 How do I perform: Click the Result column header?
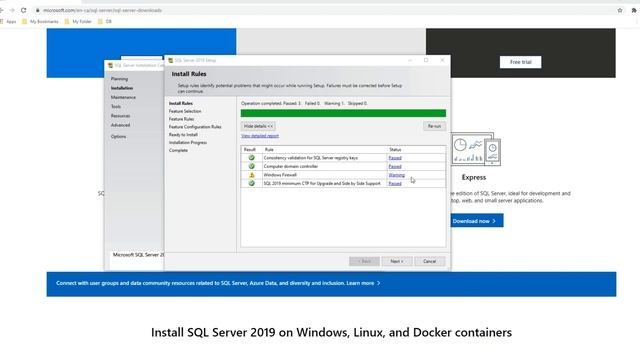click(x=250, y=150)
